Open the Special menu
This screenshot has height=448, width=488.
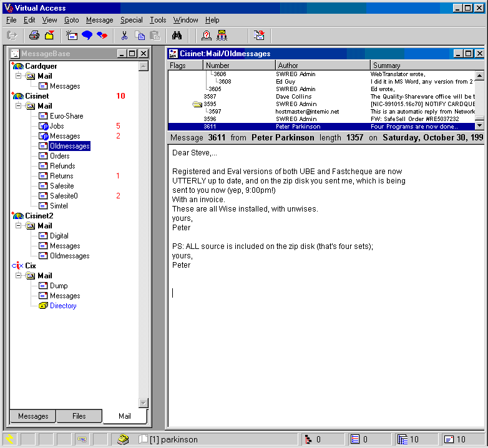(131, 20)
